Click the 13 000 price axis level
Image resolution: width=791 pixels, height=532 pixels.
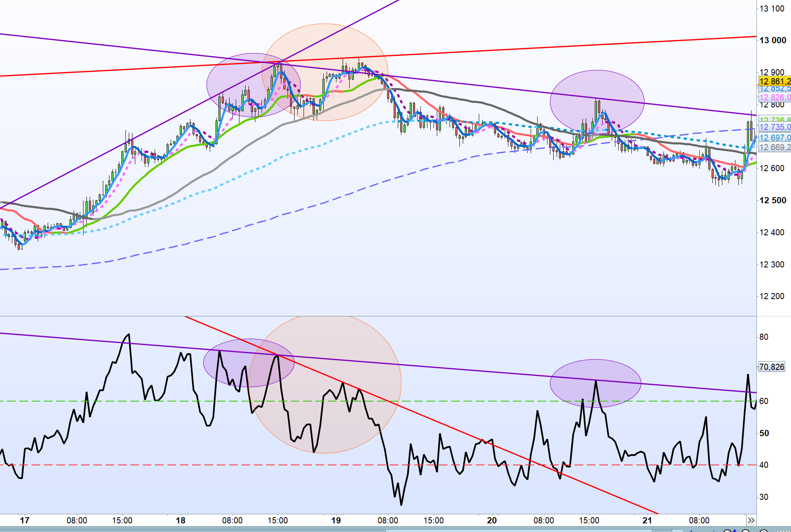click(x=772, y=40)
